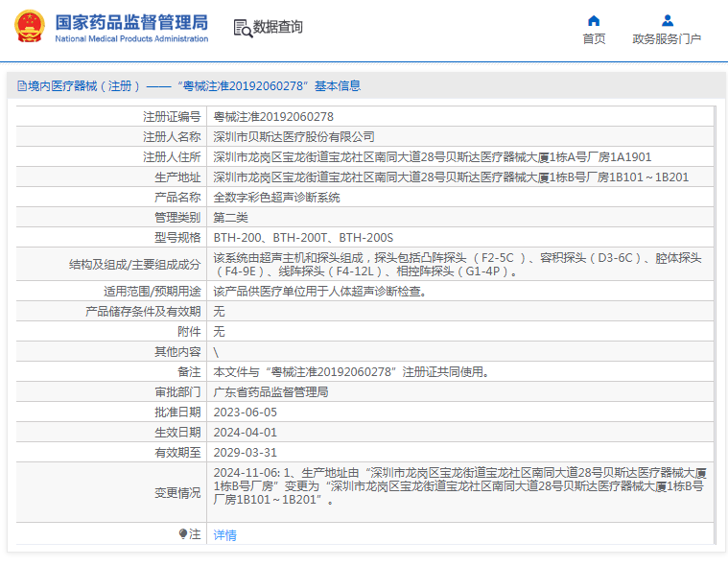Image resolution: width=728 pixels, height=566 pixels.
Task: Go to 首页 via its text label
Action: (594, 39)
